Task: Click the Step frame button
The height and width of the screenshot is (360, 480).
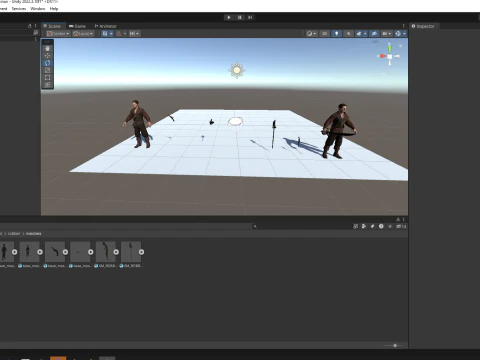Action: tap(250, 17)
